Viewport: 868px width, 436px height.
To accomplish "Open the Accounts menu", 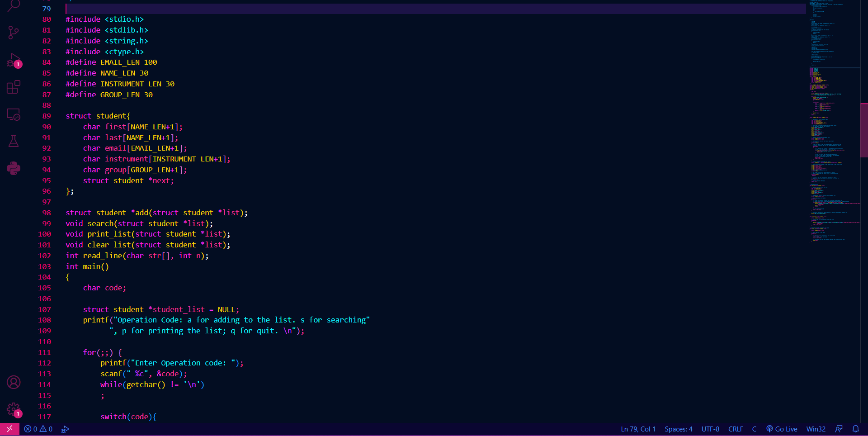I will 14,382.
